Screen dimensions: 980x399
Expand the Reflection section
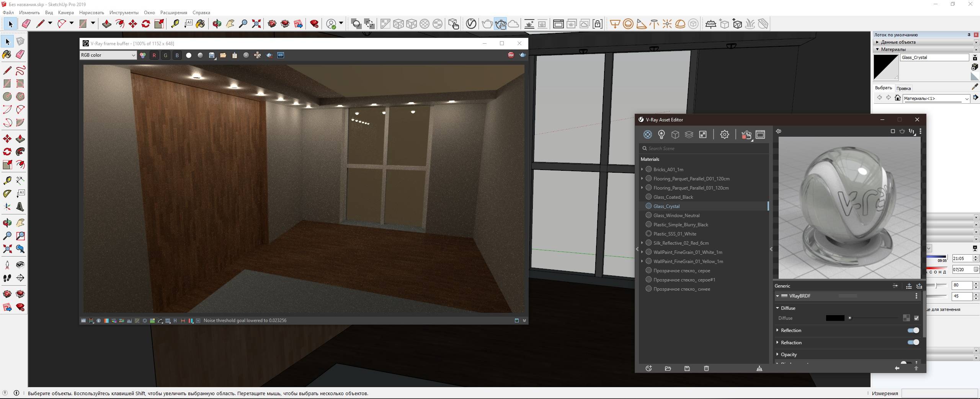(777, 330)
